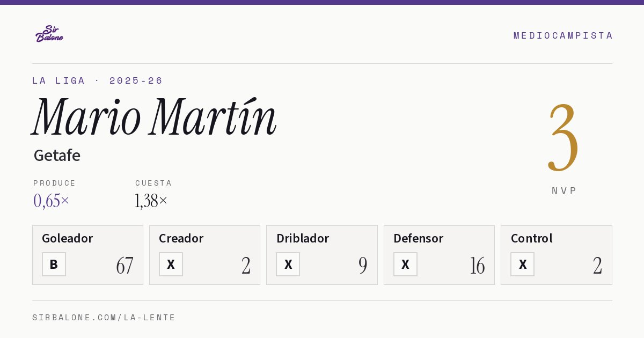Click the X grade badge in Control

click(x=522, y=264)
